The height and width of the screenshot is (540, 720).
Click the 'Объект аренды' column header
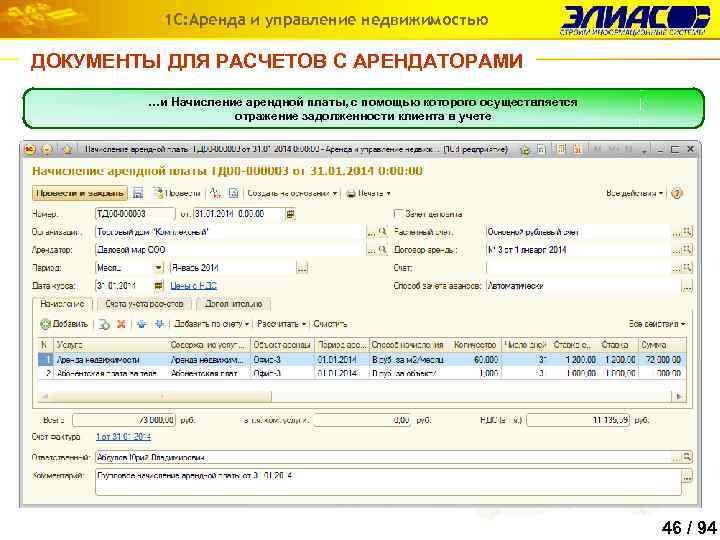point(282,344)
